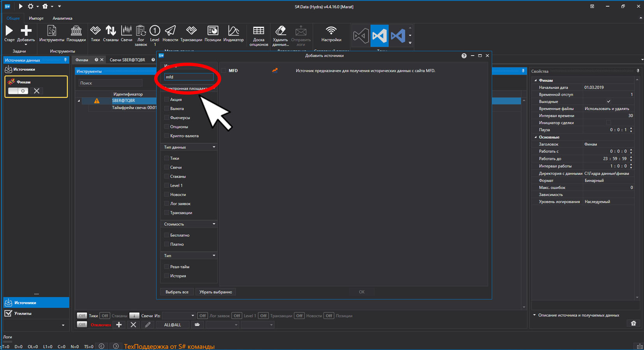Image resolution: width=644 pixels, height=350 pixels.
Task: Toggle the Финам source on/off switch
Action: click(x=18, y=91)
